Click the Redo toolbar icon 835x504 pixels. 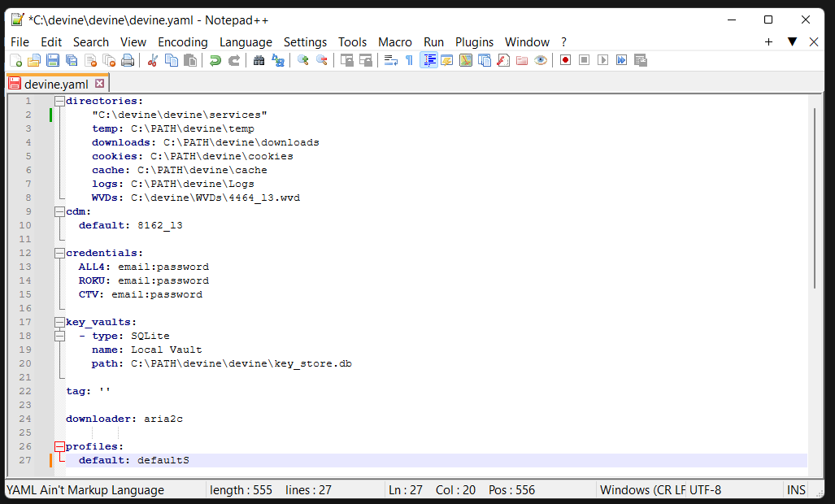234,60
